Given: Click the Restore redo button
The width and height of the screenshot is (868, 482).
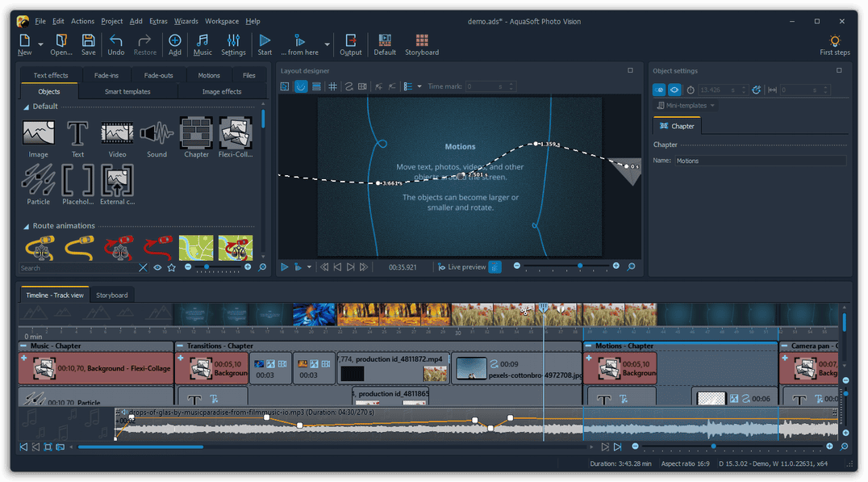Looking at the screenshot, I should point(145,44).
